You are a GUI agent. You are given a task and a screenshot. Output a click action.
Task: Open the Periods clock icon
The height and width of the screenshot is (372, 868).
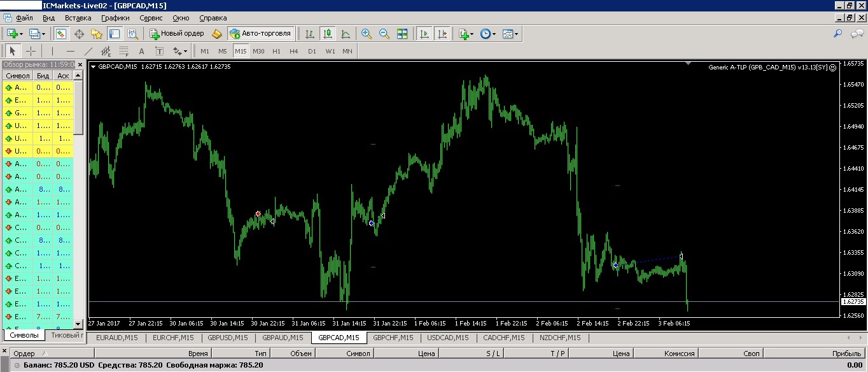point(486,34)
